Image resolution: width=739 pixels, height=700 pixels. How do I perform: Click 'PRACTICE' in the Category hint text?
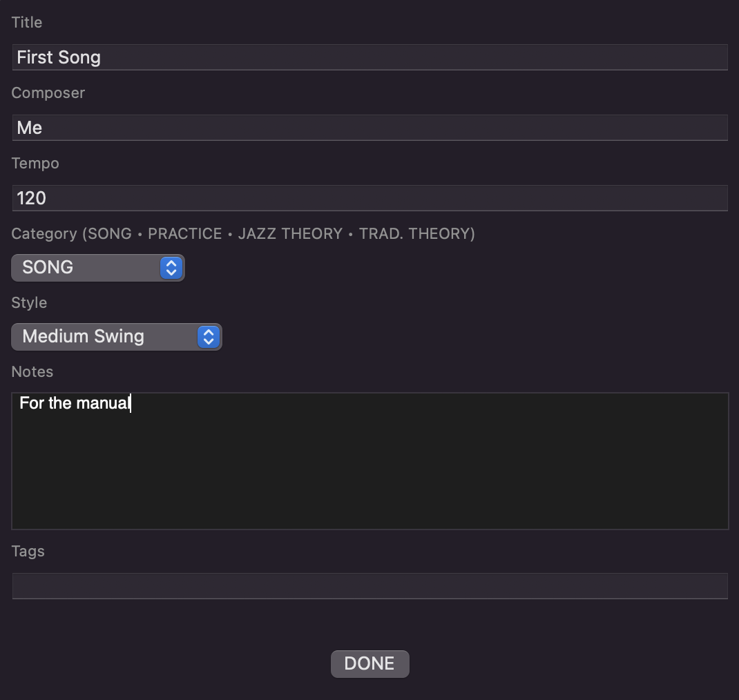coord(185,233)
